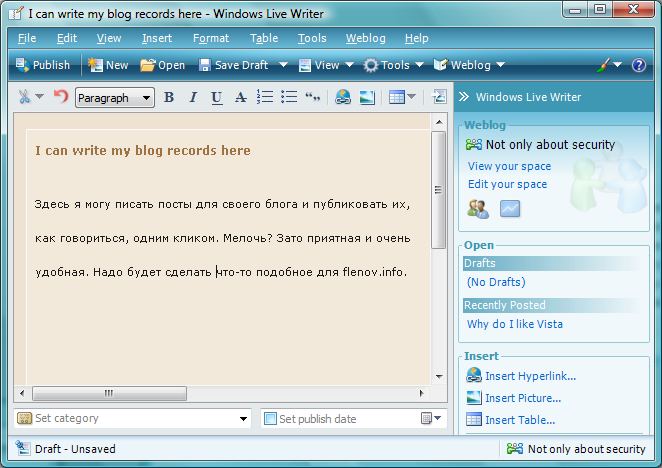Open the Weblog menu in the menu bar

(x=366, y=38)
